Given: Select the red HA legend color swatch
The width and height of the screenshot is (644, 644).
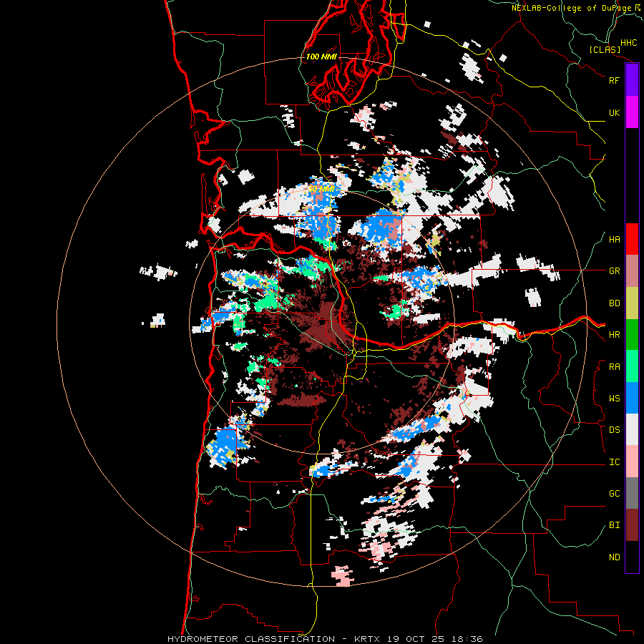Looking at the screenshot, I should pyautogui.click(x=632, y=239).
